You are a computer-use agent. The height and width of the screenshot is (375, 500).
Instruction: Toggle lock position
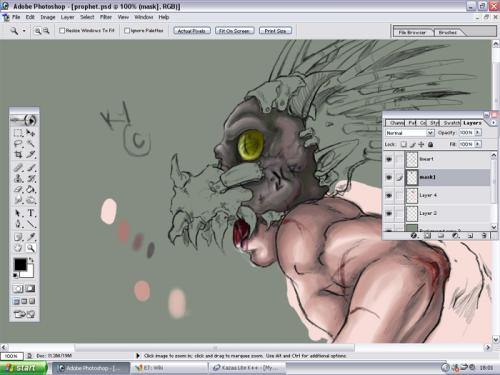click(421, 144)
